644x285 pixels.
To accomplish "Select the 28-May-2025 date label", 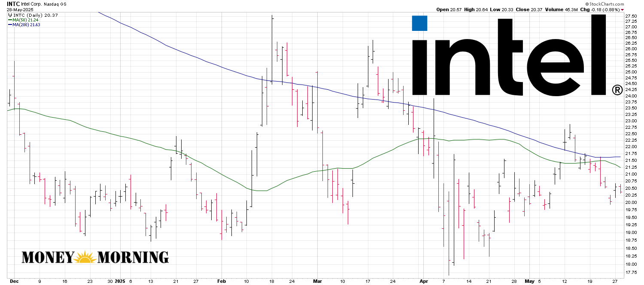I will point(19,9).
